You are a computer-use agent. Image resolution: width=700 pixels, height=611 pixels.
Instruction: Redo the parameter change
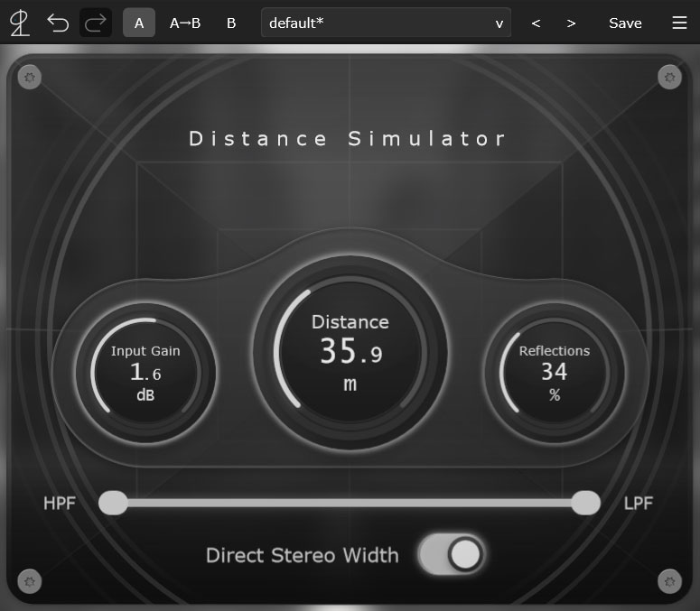pos(96,23)
